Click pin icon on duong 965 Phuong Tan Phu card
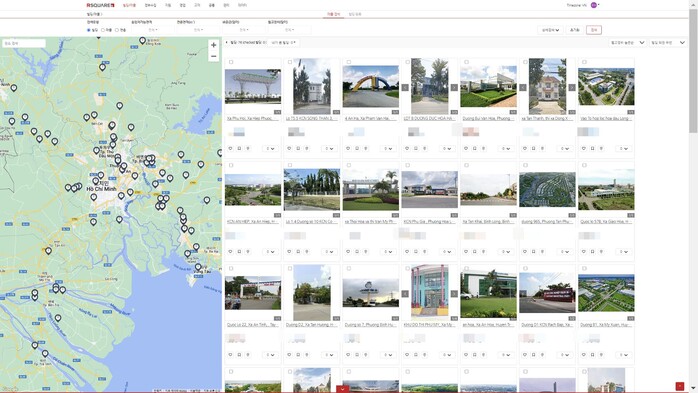The image size is (698, 393). pyautogui.click(x=542, y=251)
